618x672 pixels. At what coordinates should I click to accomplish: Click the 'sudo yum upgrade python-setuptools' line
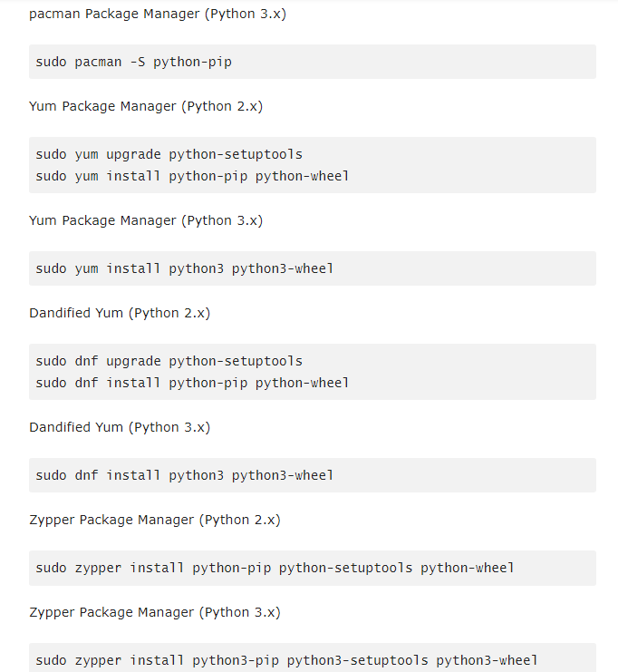(x=169, y=154)
